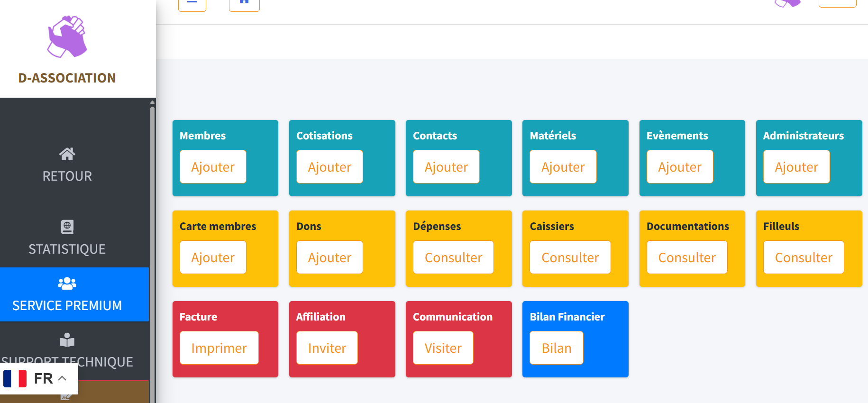
Task: Click the house icon above RETOUR
Action: coord(67,154)
